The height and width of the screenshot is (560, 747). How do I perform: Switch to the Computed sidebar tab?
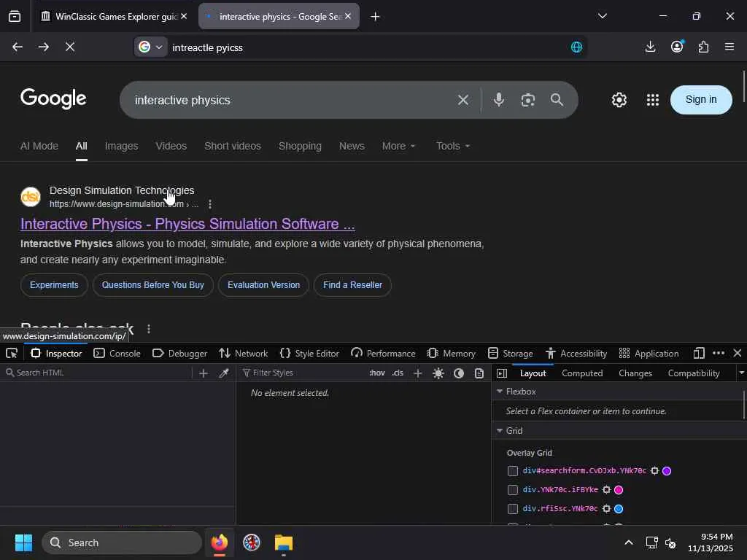(x=582, y=373)
